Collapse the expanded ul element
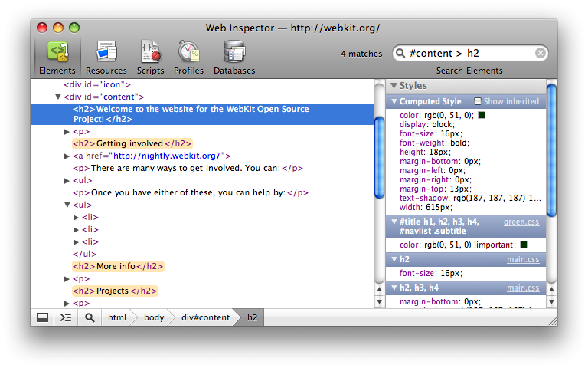The height and width of the screenshot is (368, 588). click(67, 205)
